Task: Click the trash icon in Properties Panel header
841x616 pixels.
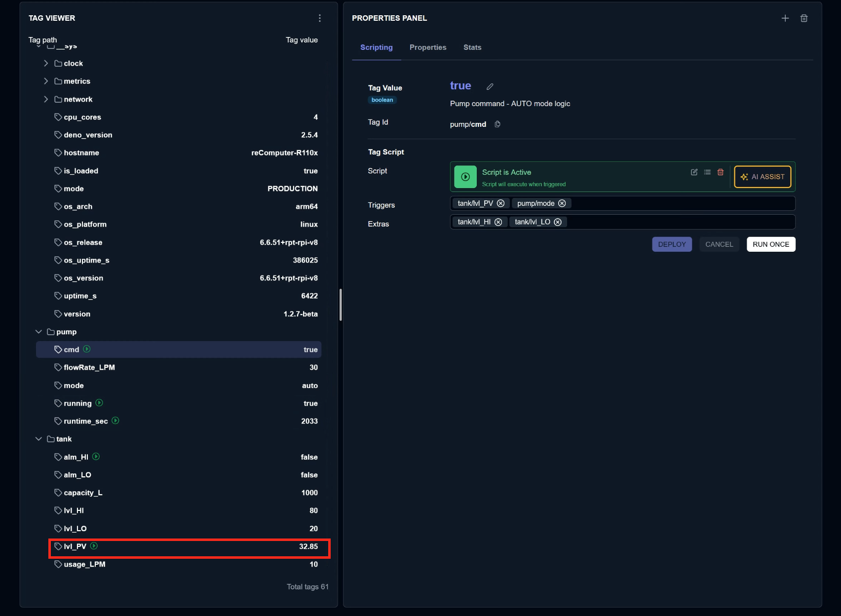Action: click(x=804, y=18)
